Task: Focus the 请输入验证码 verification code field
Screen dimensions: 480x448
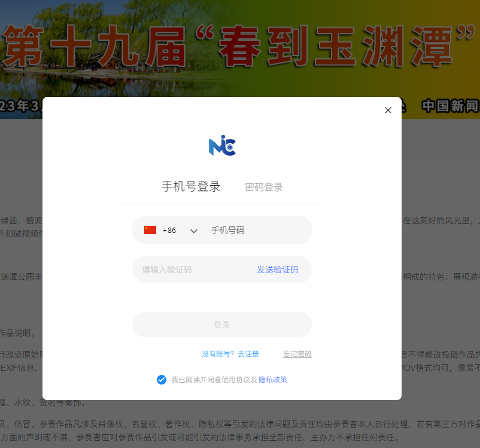Action: coord(196,270)
